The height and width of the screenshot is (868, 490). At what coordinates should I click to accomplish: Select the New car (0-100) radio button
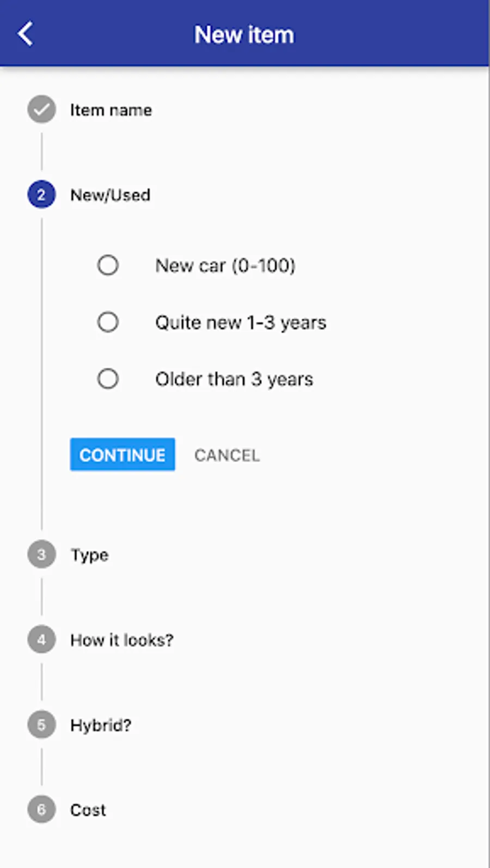pyautogui.click(x=108, y=265)
